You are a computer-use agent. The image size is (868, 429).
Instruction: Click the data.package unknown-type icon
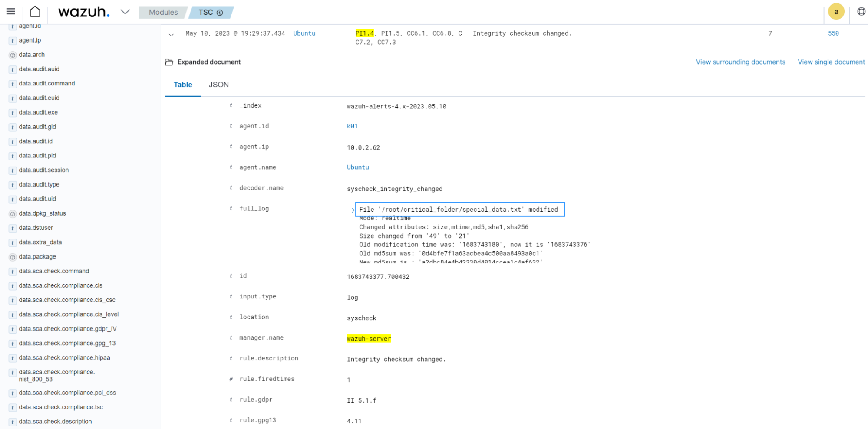point(13,257)
